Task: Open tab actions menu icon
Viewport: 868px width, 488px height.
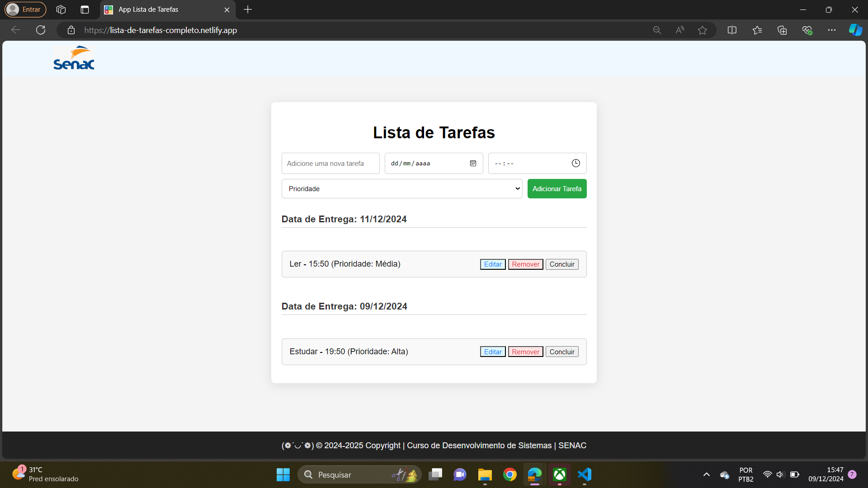Action: (85, 9)
